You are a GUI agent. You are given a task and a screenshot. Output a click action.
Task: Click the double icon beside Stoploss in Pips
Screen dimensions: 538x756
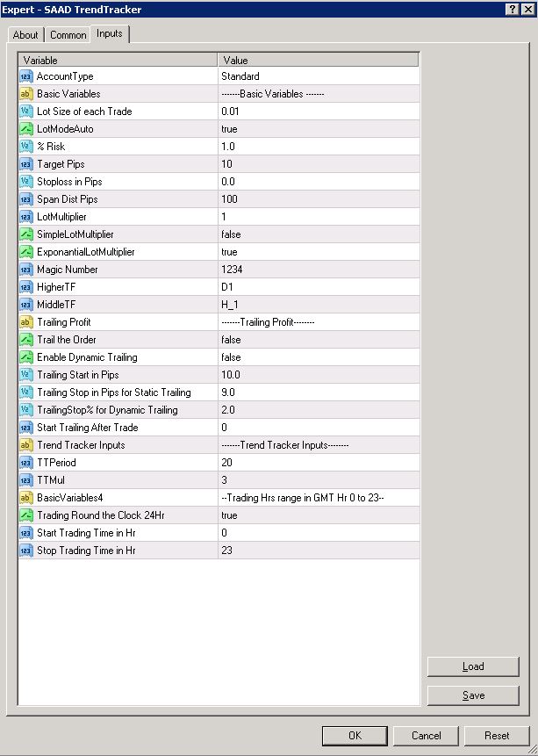(26, 182)
